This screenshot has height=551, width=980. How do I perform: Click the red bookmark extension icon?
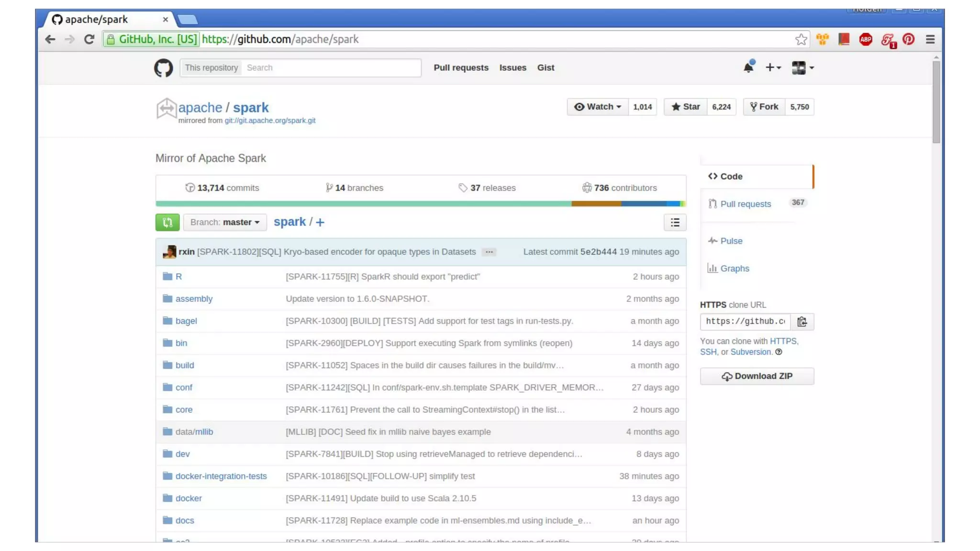coord(844,39)
